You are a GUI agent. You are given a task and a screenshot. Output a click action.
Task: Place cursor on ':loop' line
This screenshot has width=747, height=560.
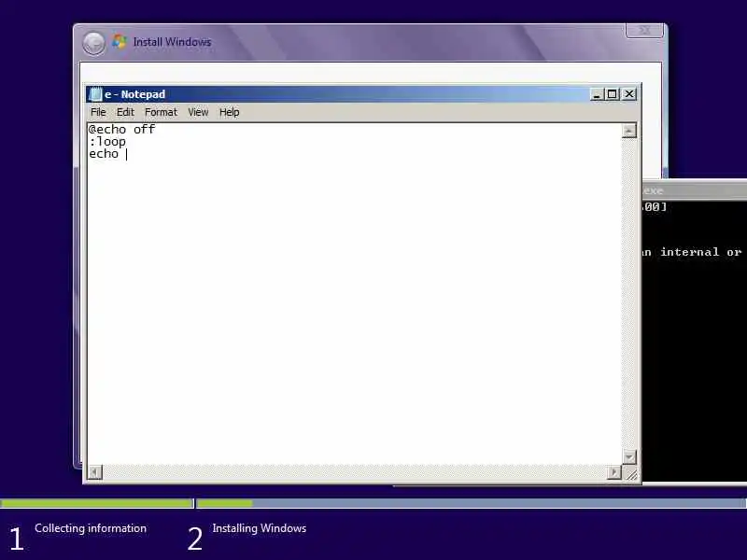(x=107, y=142)
